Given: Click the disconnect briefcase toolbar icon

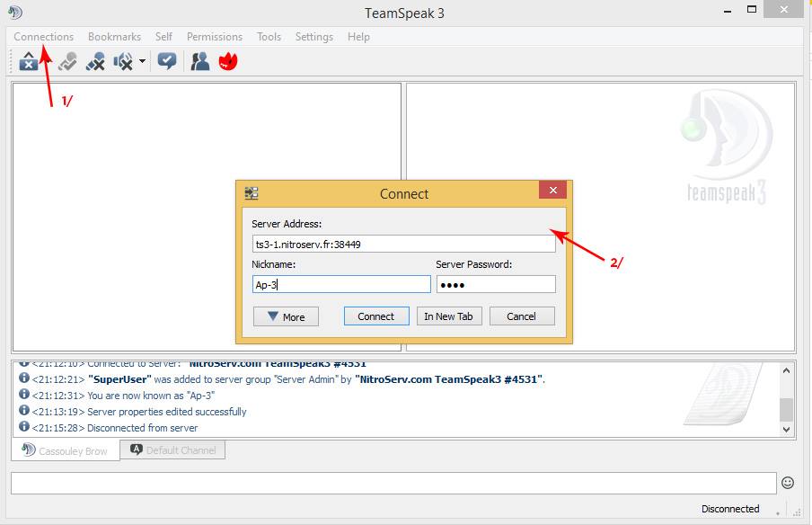Looking at the screenshot, I should point(29,61).
